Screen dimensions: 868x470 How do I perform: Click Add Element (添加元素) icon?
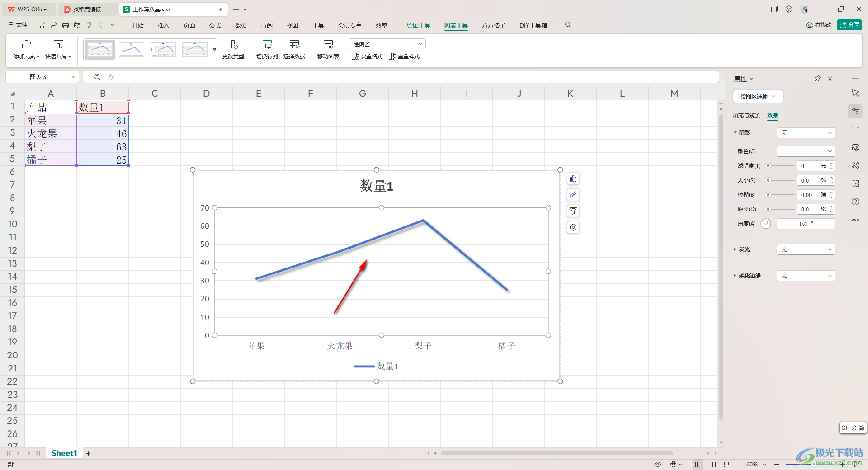coord(27,50)
